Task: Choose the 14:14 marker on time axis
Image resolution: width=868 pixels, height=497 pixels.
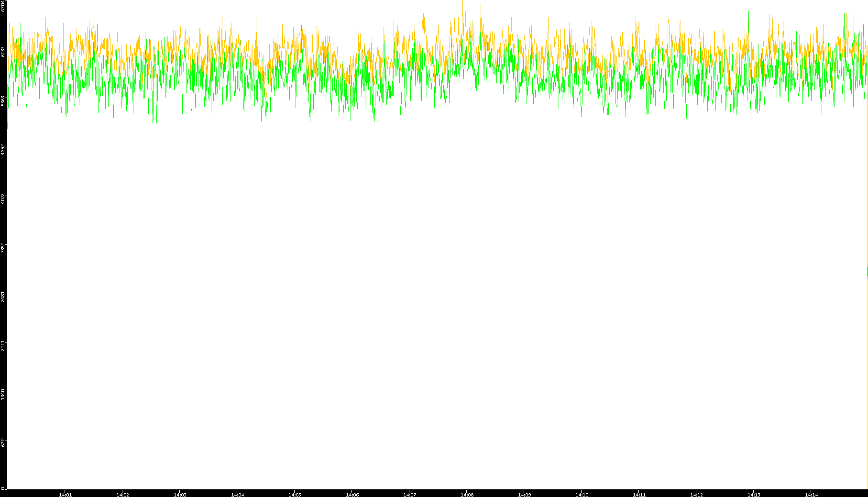Action: [811, 494]
